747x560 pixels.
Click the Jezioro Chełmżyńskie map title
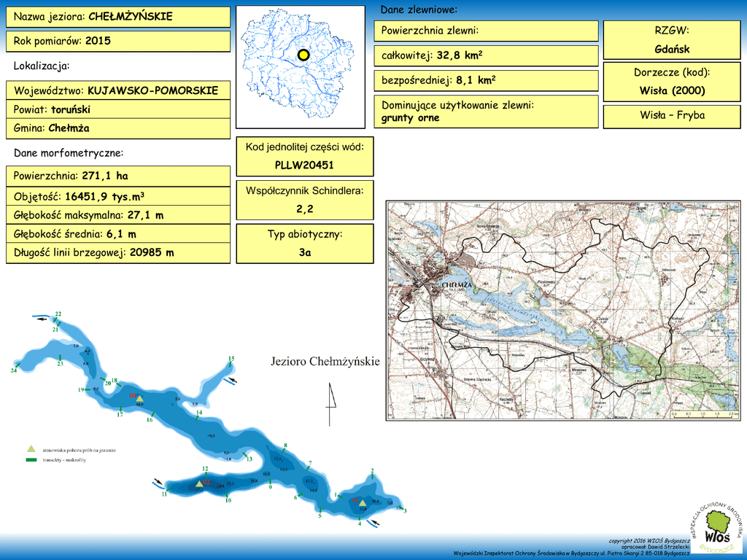point(325,362)
